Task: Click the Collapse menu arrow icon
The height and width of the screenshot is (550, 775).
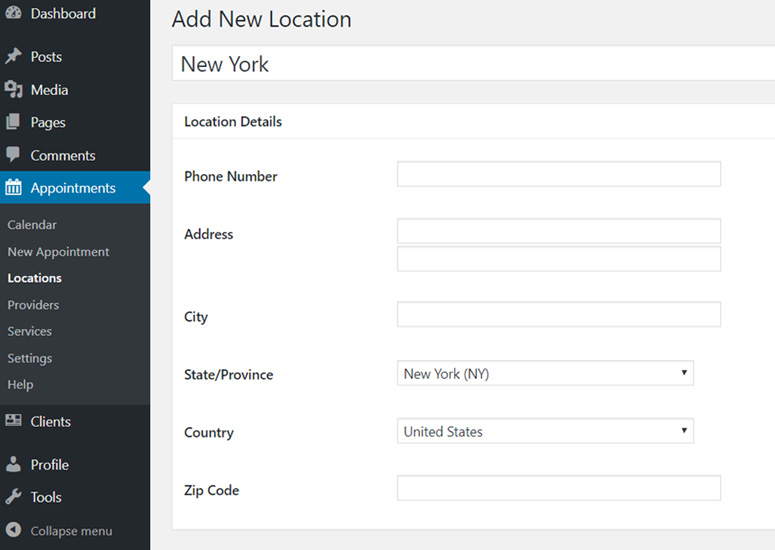Action: pyautogui.click(x=13, y=530)
